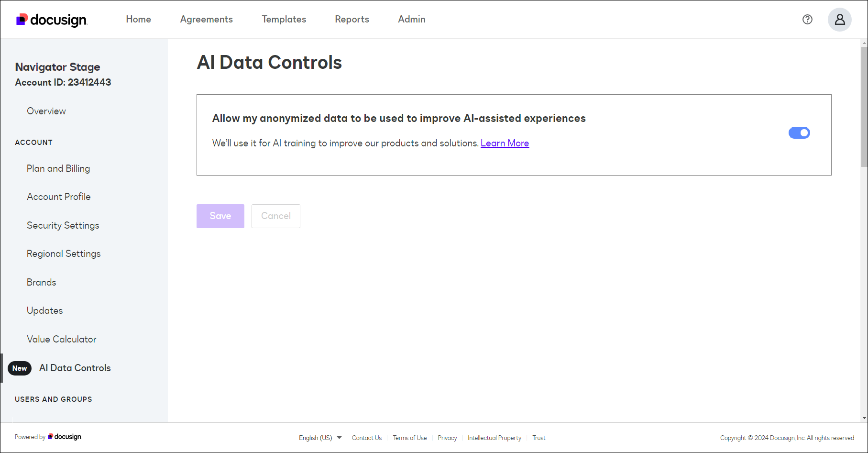
Task: Open the English (US) language dropdown
Action: pyautogui.click(x=319, y=437)
